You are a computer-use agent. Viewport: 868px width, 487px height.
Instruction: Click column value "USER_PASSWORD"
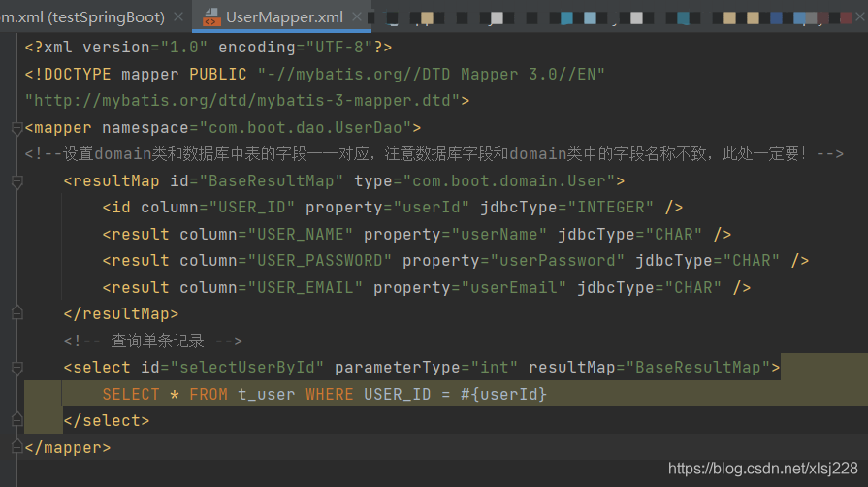(x=320, y=260)
